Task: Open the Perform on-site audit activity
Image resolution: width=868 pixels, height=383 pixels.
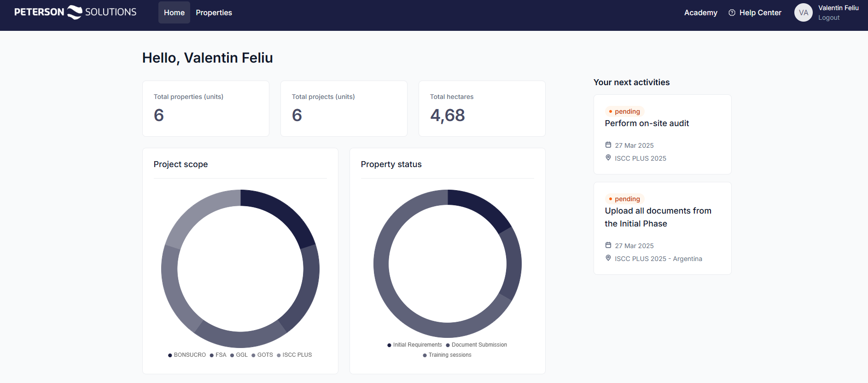Action: [647, 123]
